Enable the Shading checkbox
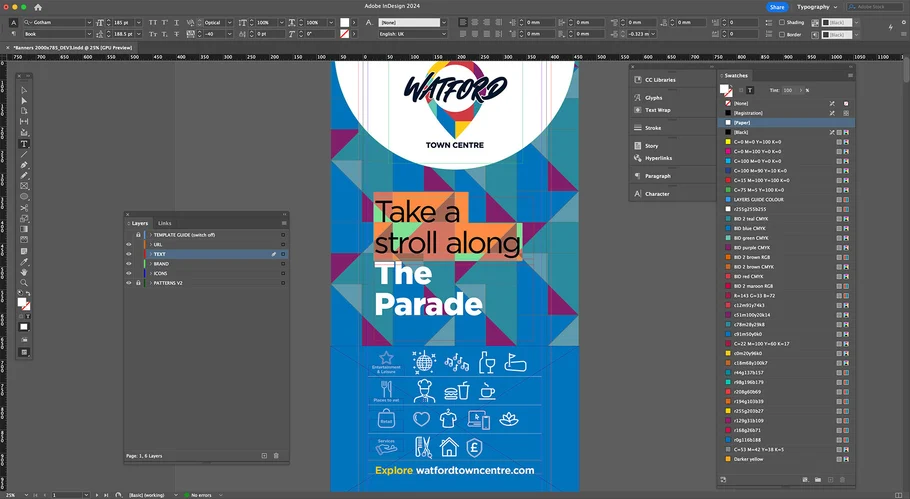 pos(782,23)
